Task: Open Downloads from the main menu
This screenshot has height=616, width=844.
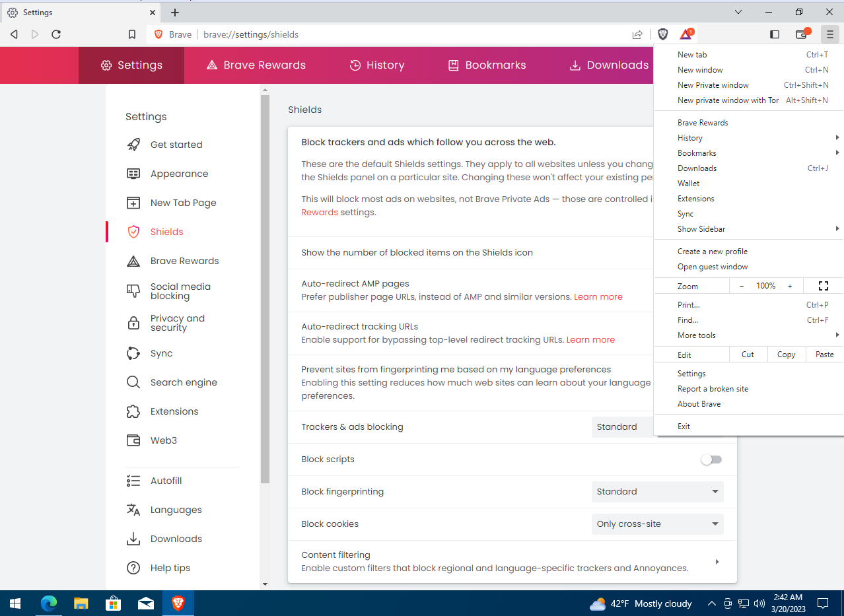Action: [x=748, y=168]
